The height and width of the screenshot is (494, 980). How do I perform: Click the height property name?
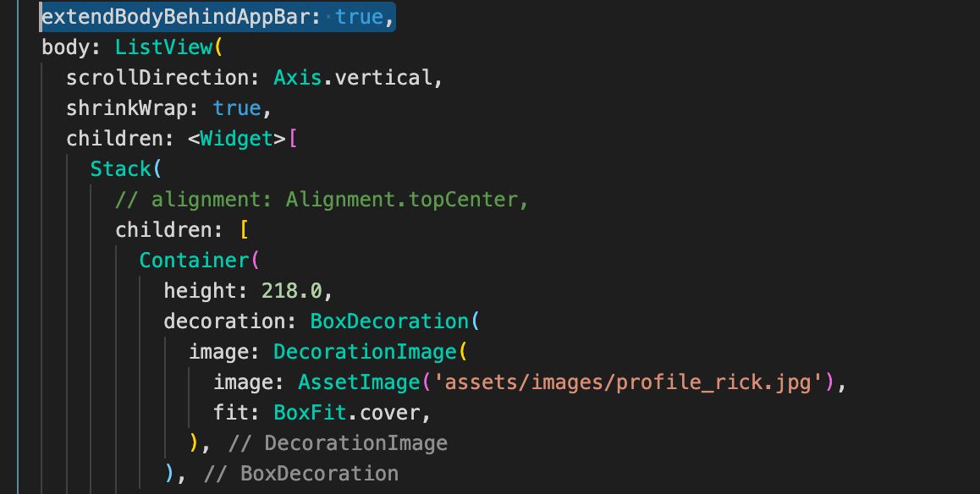click(200, 292)
